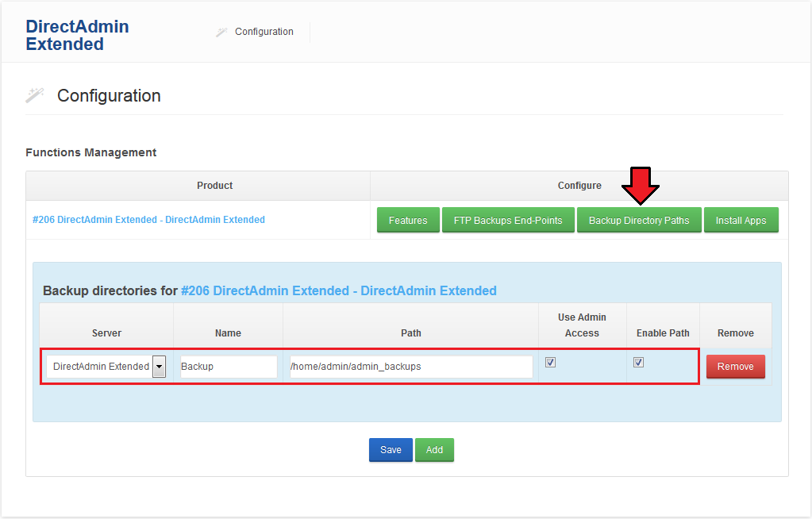Follow #206 DirectAdmin Extended link in backup directories heading
The height and width of the screenshot is (519, 812).
coord(339,290)
